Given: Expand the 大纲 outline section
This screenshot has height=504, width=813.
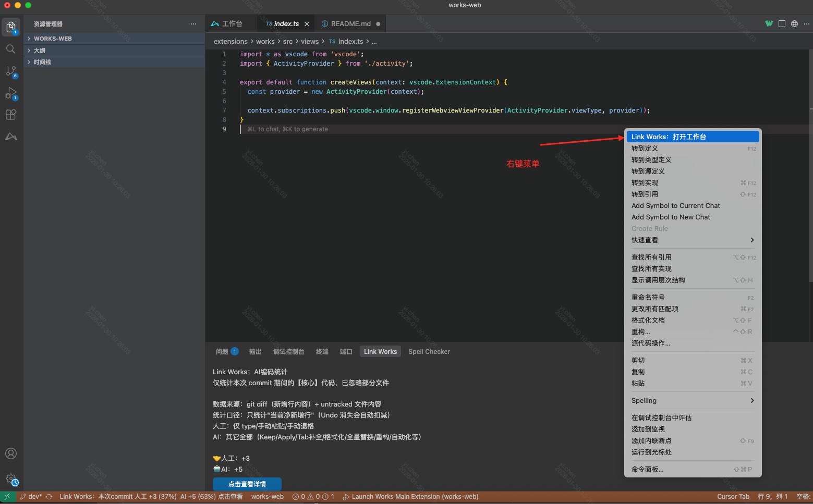Looking at the screenshot, I should pyautogui.click(x=40, y=51).
